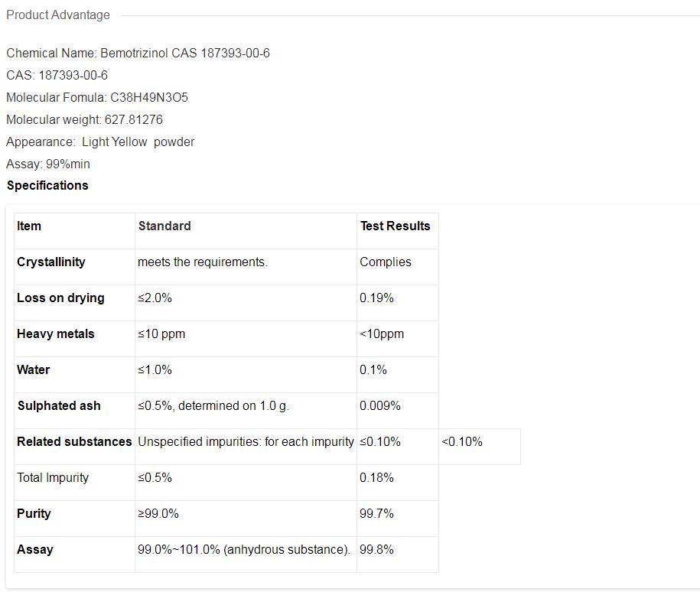Image resolution: width=700 pixels, height=592 pixels.
Task: Click the Product Advantage heading
Action: 58,15
